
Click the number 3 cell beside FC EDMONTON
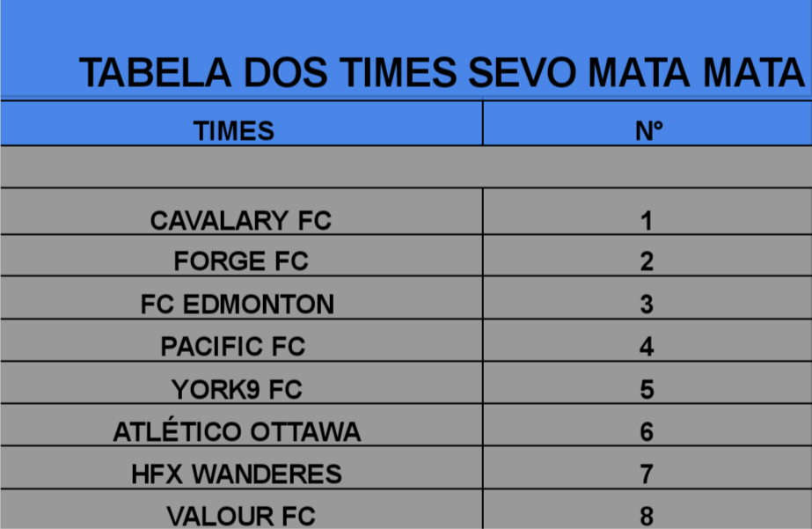tap(647, 305)
